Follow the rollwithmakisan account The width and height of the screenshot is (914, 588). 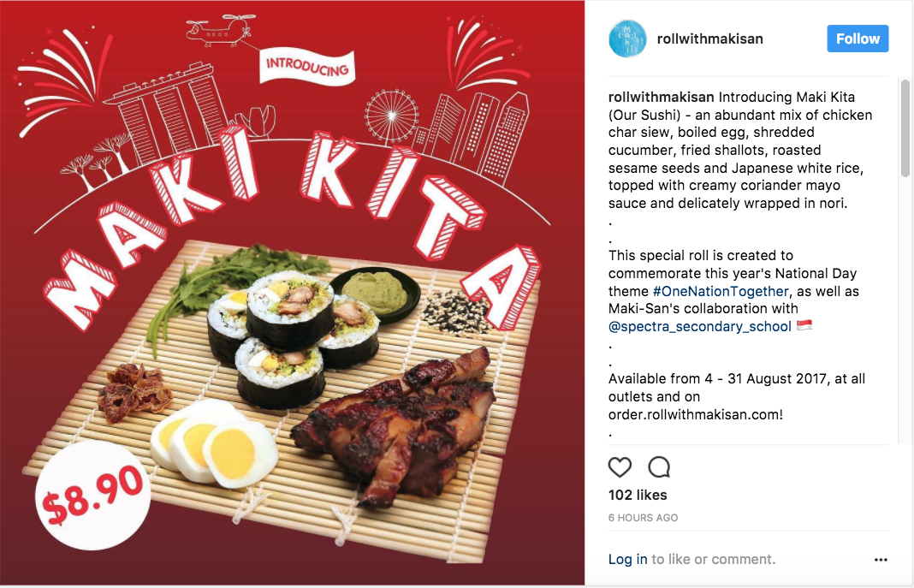click(x=858, y=39)
